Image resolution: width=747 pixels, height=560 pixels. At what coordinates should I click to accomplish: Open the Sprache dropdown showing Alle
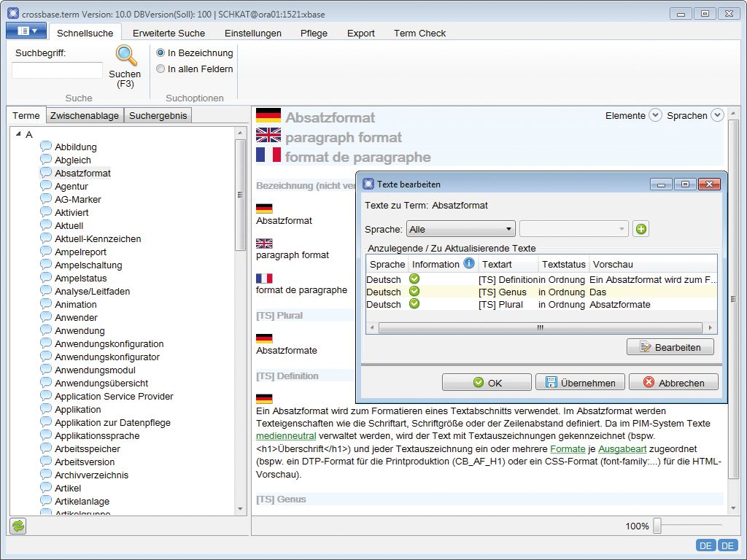tap(461, 229)
